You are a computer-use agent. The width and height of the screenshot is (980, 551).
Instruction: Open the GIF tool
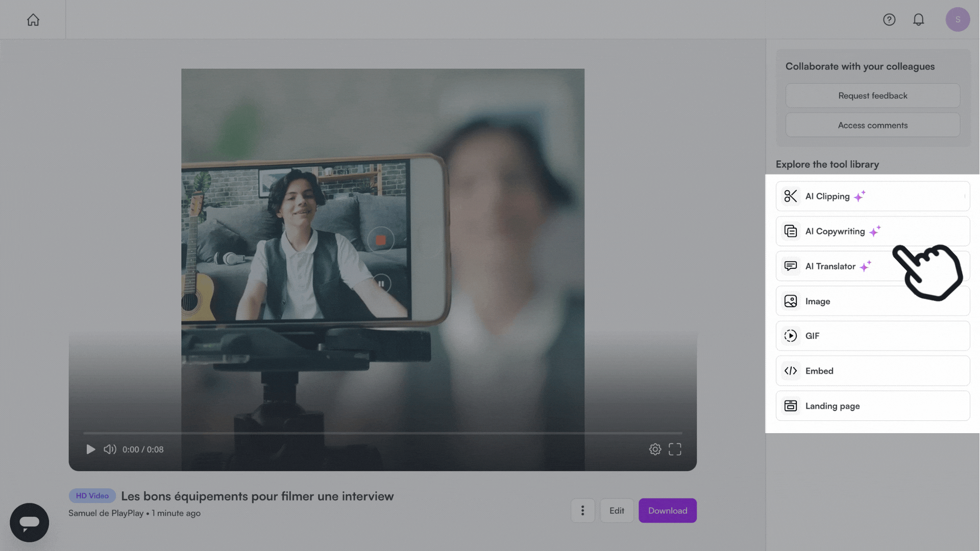tap(873, 336)
